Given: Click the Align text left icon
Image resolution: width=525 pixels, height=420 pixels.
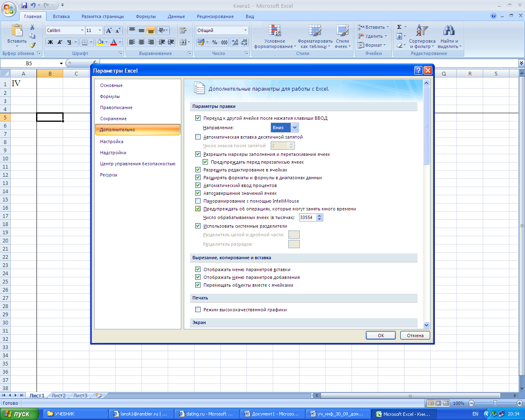Looking at the screenshot, I should click(x=132, y=42).
